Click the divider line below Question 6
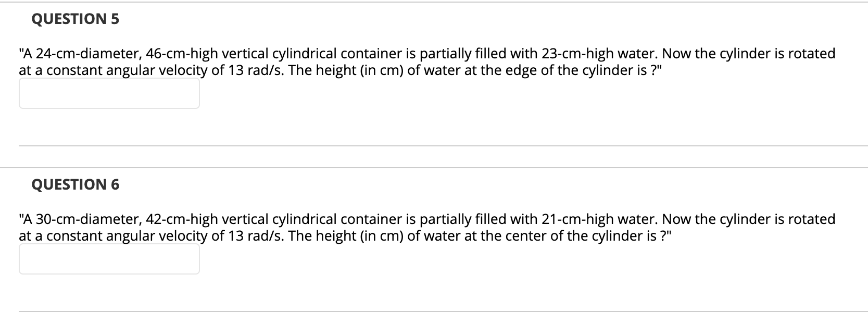The image size is (868, 324). coord(434,312)
